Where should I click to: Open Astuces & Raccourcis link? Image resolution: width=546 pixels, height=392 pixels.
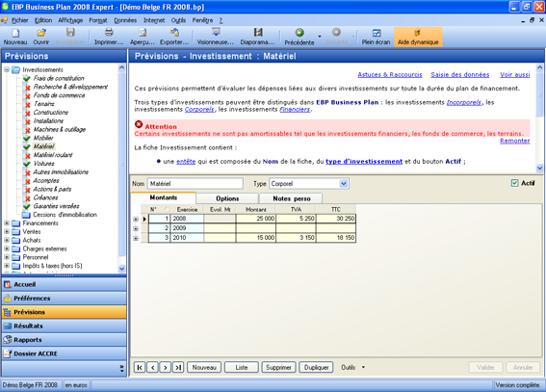point(390,74)
